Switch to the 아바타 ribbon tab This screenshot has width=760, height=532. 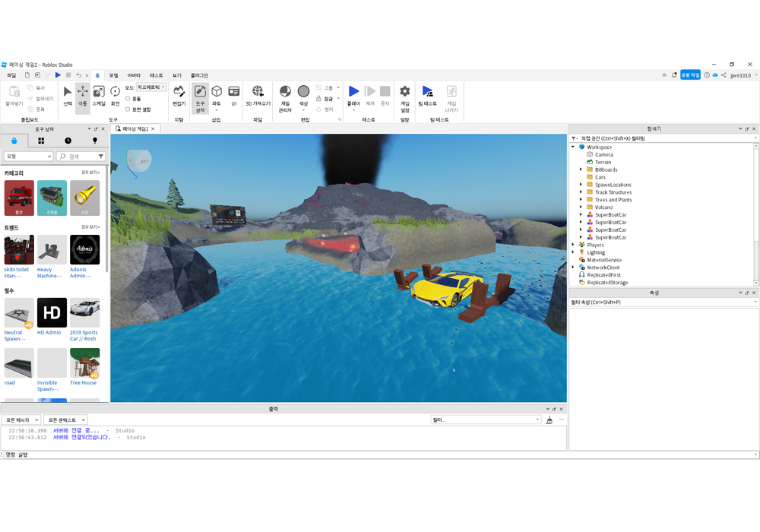134,75
